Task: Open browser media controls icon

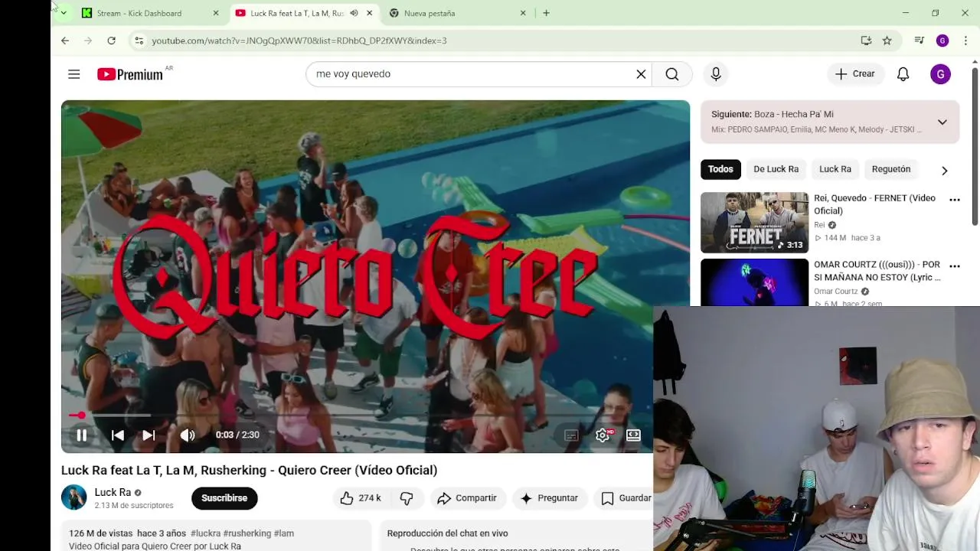Action: click(920, 41)
